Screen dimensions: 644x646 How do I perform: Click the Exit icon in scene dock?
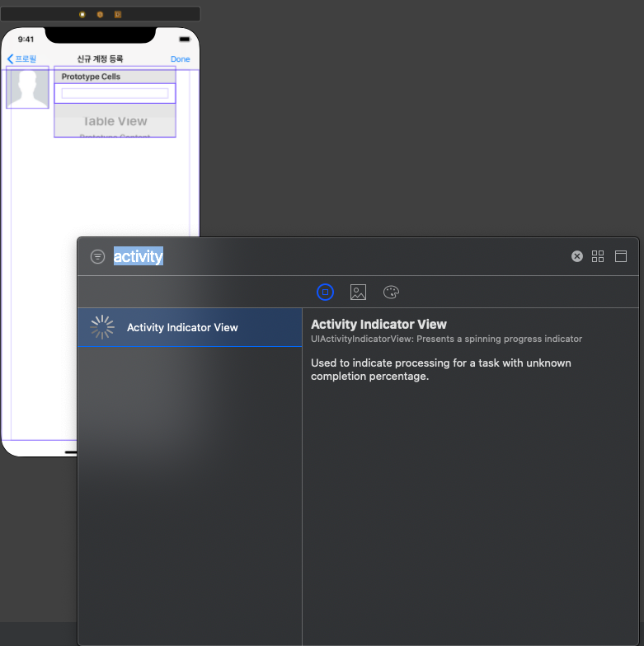[x=118, y=15]
